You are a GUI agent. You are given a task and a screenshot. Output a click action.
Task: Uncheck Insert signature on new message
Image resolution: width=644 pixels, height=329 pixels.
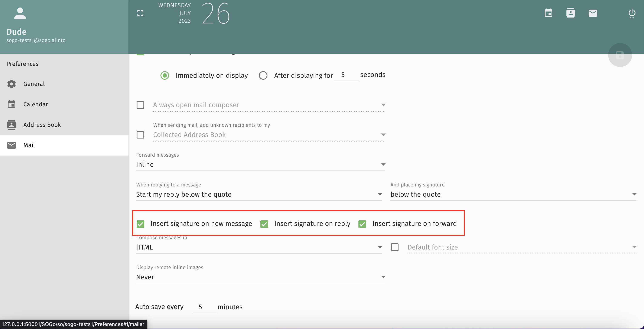click(140, 224)
